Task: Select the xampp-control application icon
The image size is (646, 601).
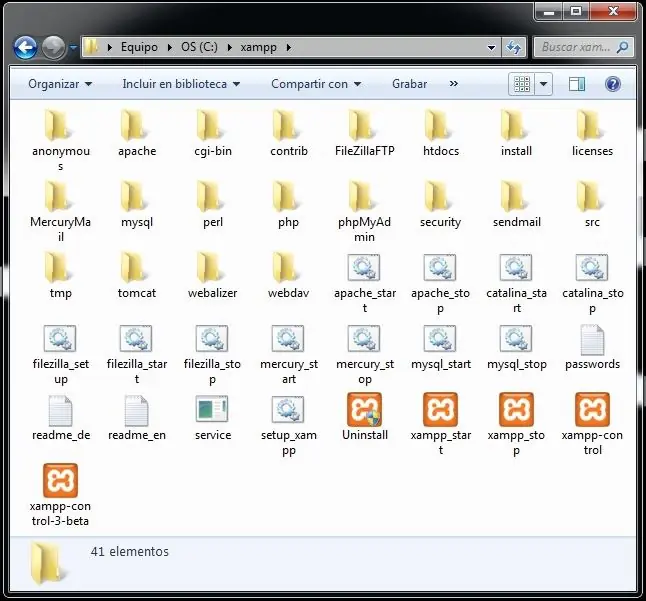Action: click(x=592, y=410)
